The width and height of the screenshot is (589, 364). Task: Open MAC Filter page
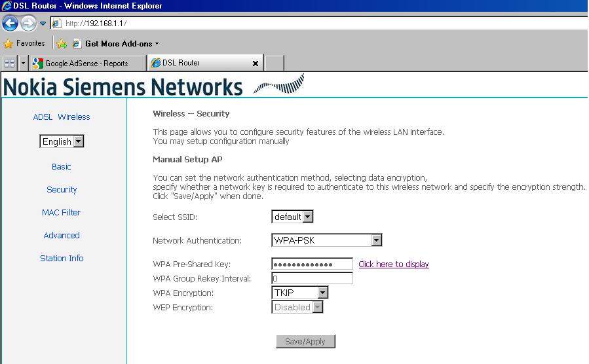tap(61, 212)
